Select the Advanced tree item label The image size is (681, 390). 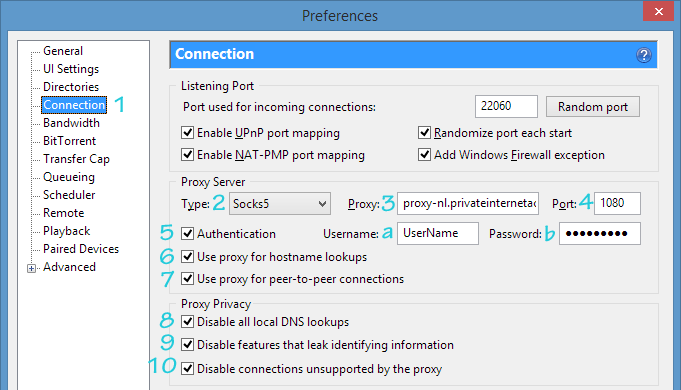[69, 267]
